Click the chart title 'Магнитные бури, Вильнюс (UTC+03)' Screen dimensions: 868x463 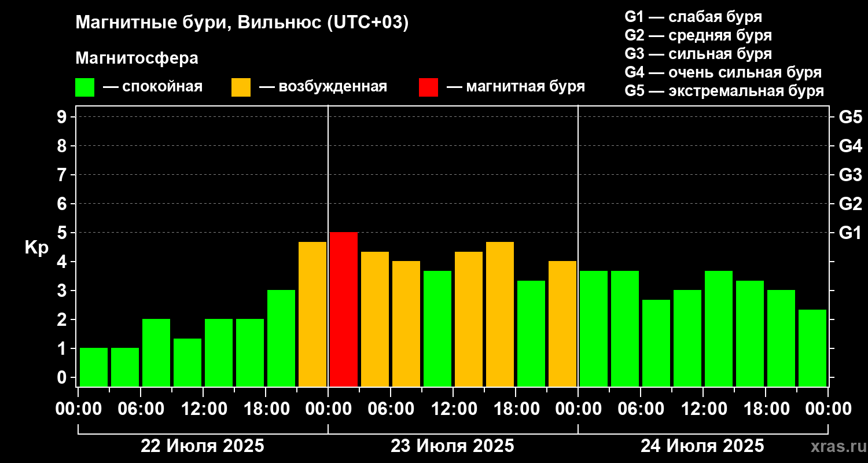click(x=242, y=23)
